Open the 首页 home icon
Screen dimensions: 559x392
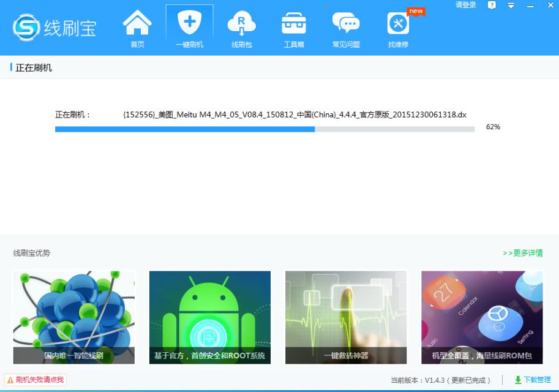tap(137, 26)
